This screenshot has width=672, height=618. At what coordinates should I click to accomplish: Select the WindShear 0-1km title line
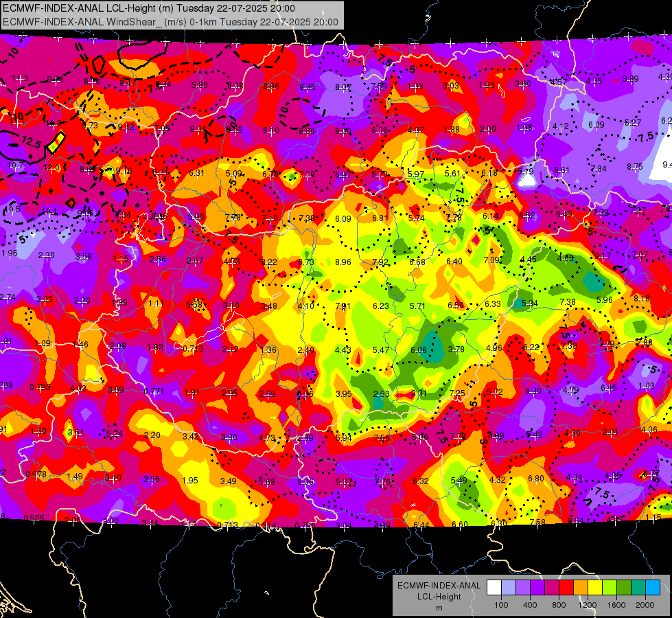[x=170, y=22]
